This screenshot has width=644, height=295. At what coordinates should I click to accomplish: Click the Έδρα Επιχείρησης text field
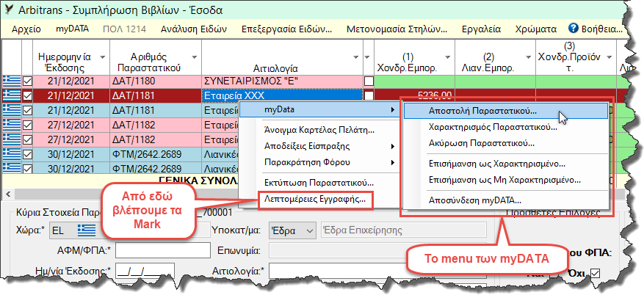pyautogui.click(x=403, y=230)
